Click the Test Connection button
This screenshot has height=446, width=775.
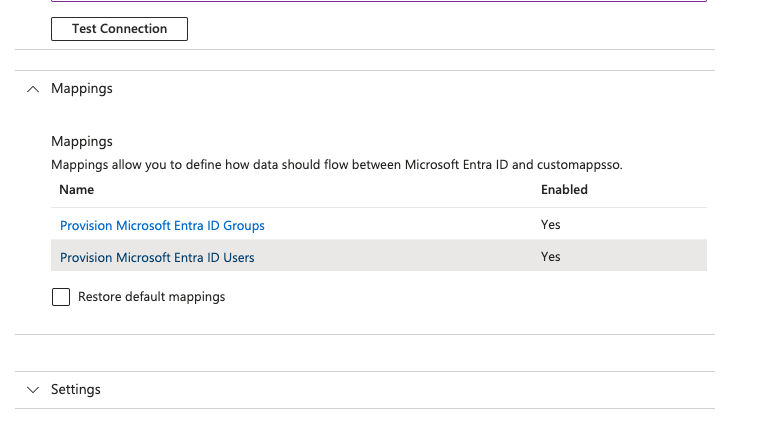tap(119, 29)
